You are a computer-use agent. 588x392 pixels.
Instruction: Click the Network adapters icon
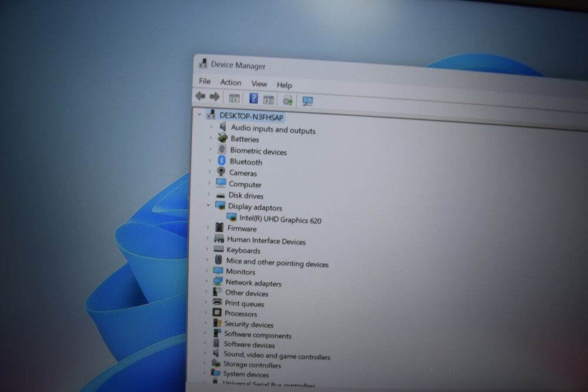coord(218,281)
